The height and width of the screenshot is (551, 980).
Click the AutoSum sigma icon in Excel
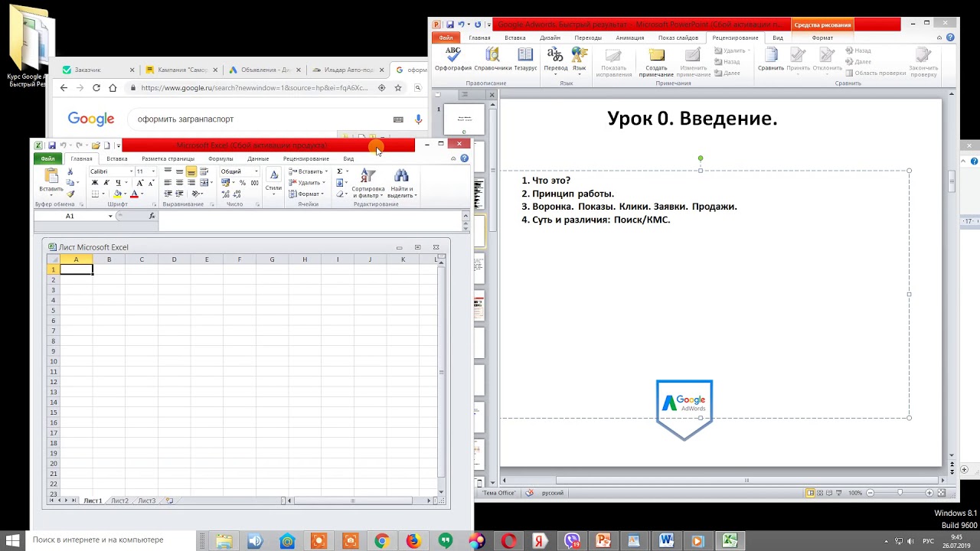(340, 171)
